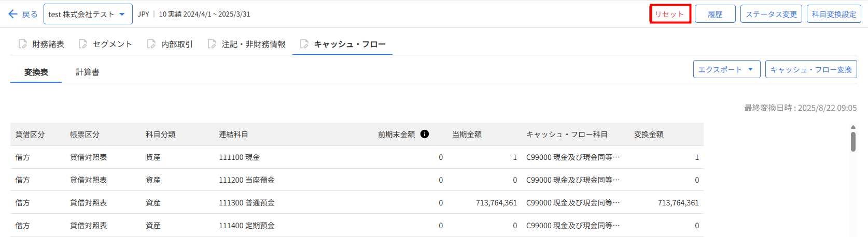Click the company selector dropdown arrow
Screen dimensions: 868x237
click(122, 14)
